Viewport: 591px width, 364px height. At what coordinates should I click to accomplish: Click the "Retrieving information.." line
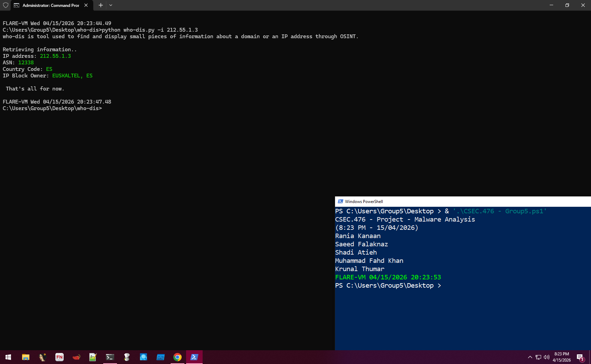40,50
